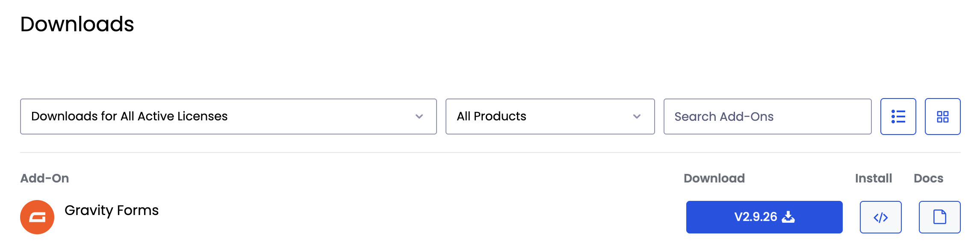Click the chevron on the licenses dropdown

click(x=419, y=117)
